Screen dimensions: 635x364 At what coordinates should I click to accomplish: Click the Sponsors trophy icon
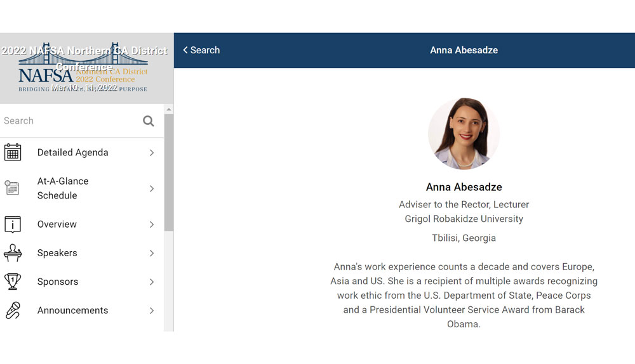(x=13, y=282)
